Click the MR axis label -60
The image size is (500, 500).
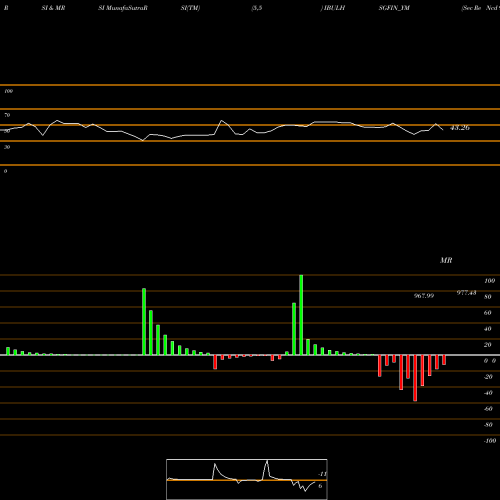click(488, 409)
